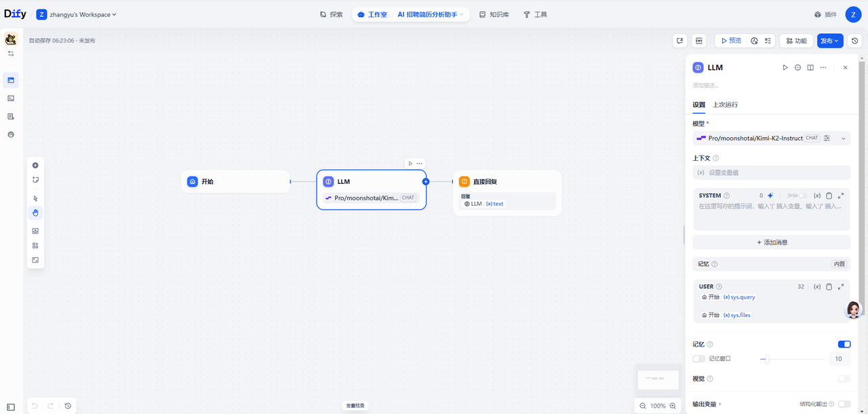
Task: Open the ENV environment variables icon
Action: pyautogui.click(x=699, y=41)
